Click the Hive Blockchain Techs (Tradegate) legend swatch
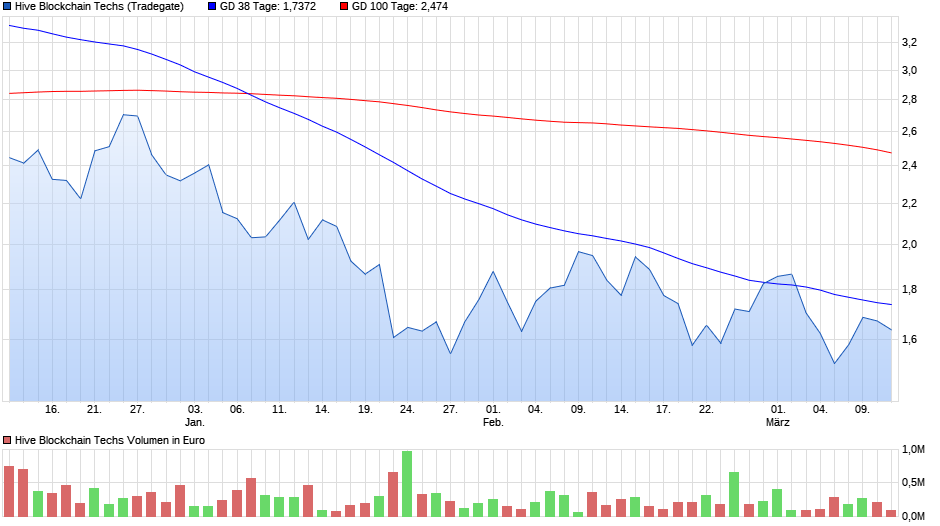Screen dimensions: 940x526 [x=8, y=6]
